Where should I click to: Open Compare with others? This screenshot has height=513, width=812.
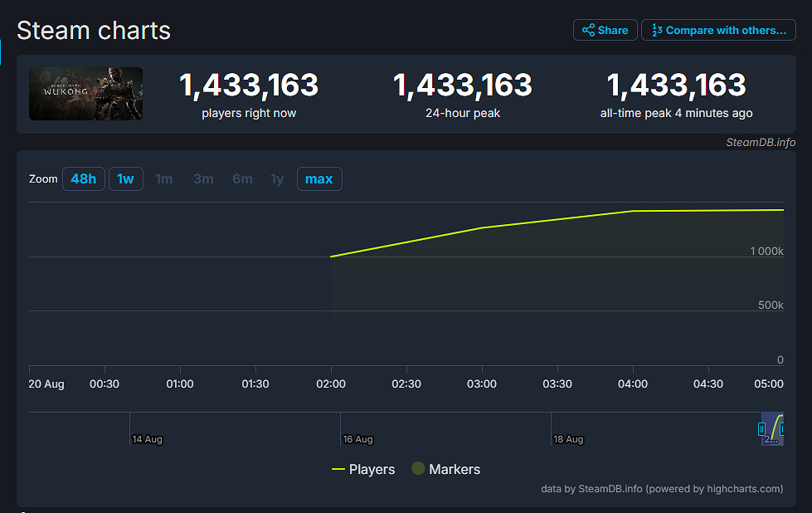(x=718, y=30)
